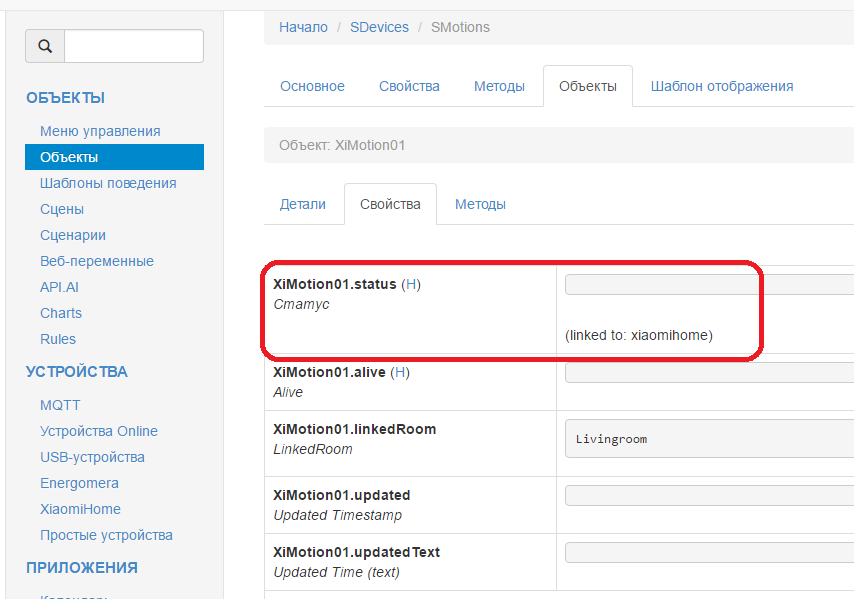Open the MQTT sidebar link
The height and width of the screenshot is (599, 854).
click(x=60, y=405)
